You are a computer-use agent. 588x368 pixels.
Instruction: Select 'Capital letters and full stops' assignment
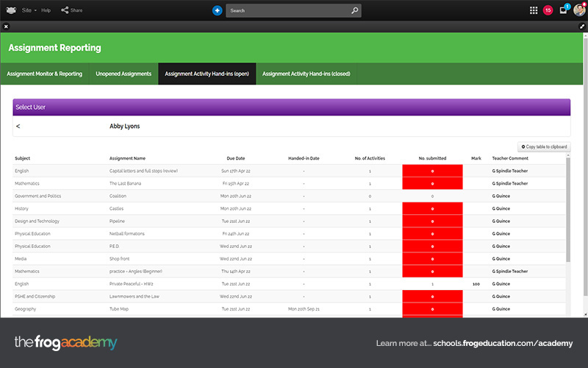click(x=143, y=171)
